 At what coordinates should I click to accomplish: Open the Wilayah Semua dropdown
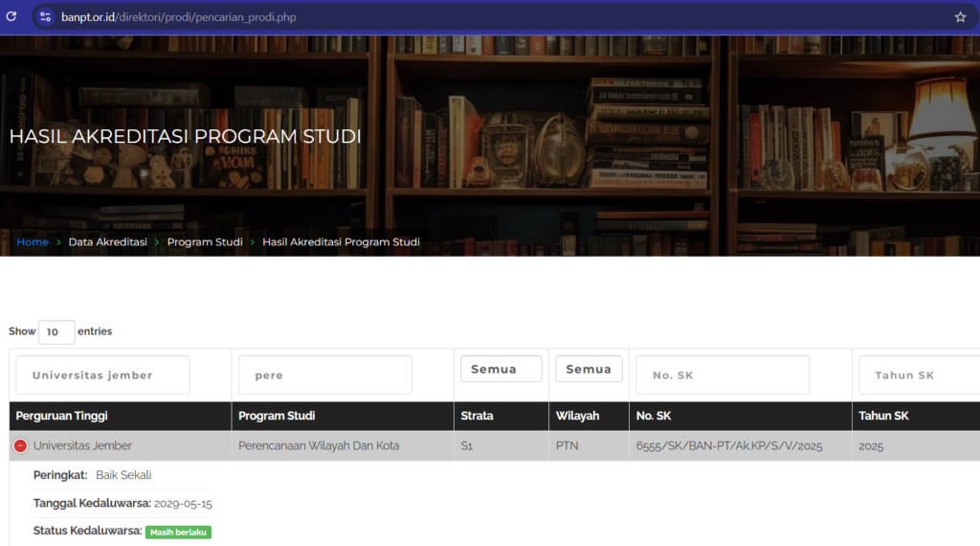(x=589, y=369)
